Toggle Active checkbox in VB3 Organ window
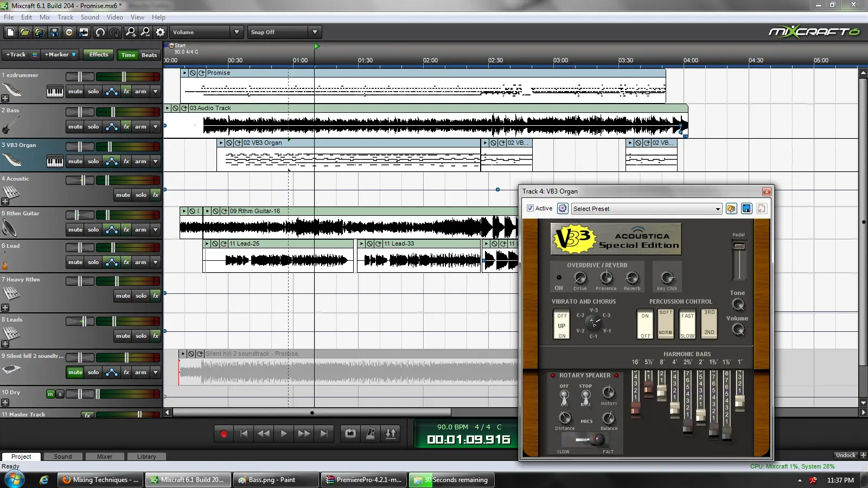Viewport: 868px width, 488px height. 530,208
